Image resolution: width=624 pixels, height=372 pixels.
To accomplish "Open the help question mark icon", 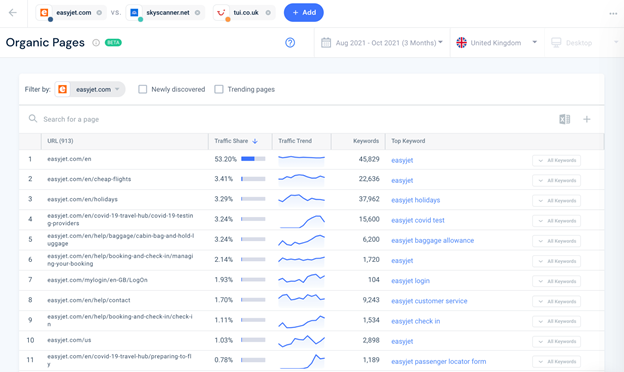I will (290, 43).
